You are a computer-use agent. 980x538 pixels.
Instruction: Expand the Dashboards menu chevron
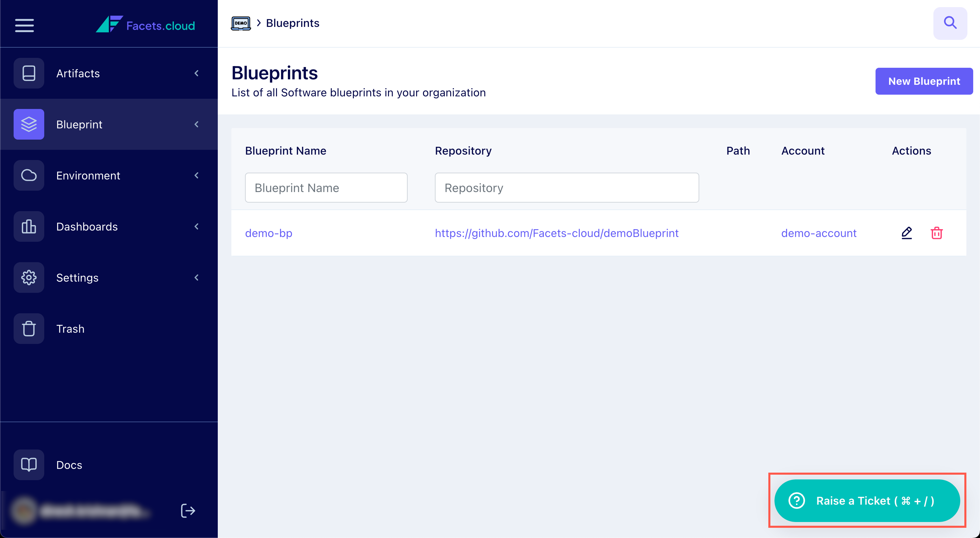(x=197, y=226)
